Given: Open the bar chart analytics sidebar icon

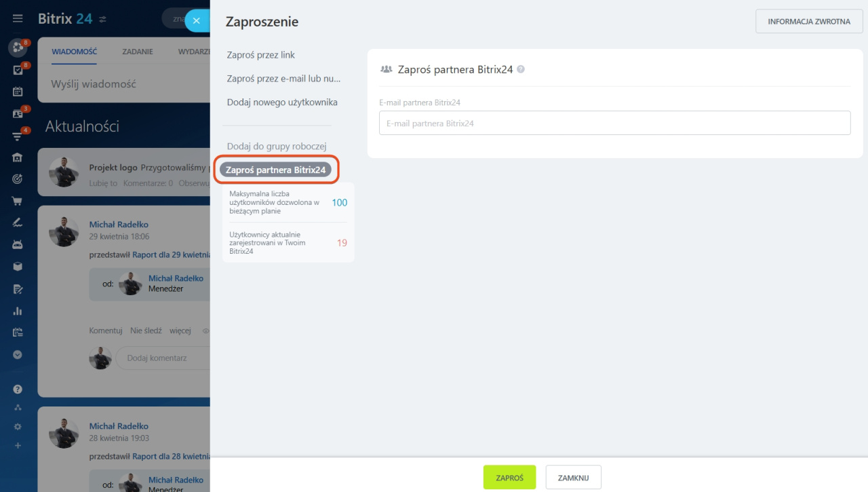Looking at the screenshot, I should click(18, 311).
